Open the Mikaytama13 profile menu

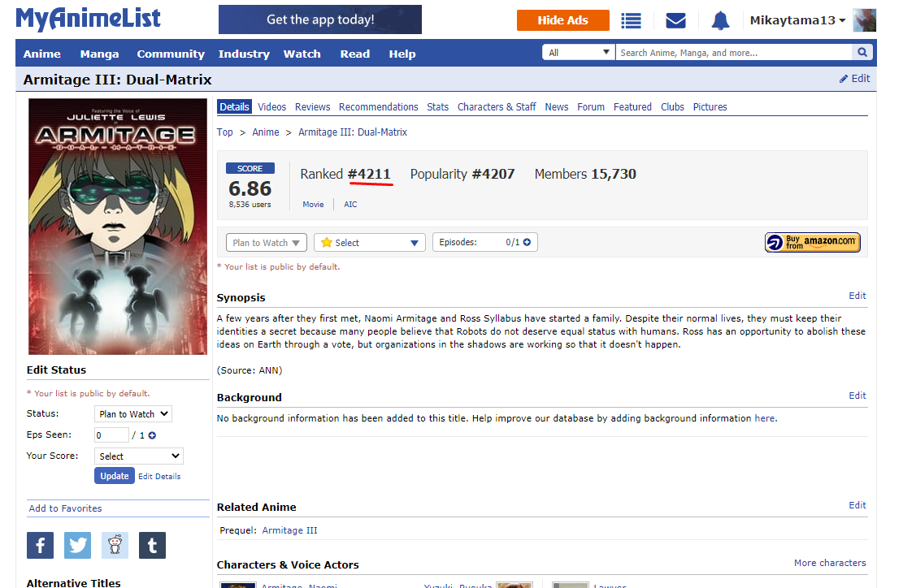pyautogui.click(x=797, y=20)
